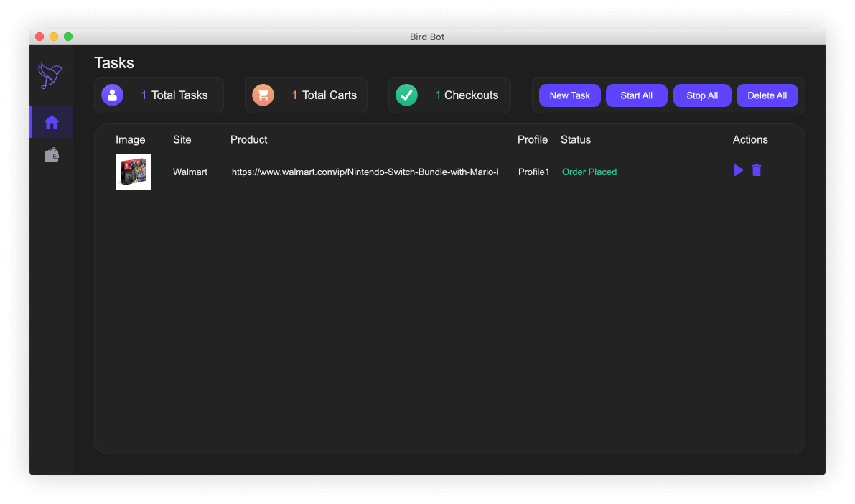Click the Site column header

pyautogui.click(x=182, y=139)
